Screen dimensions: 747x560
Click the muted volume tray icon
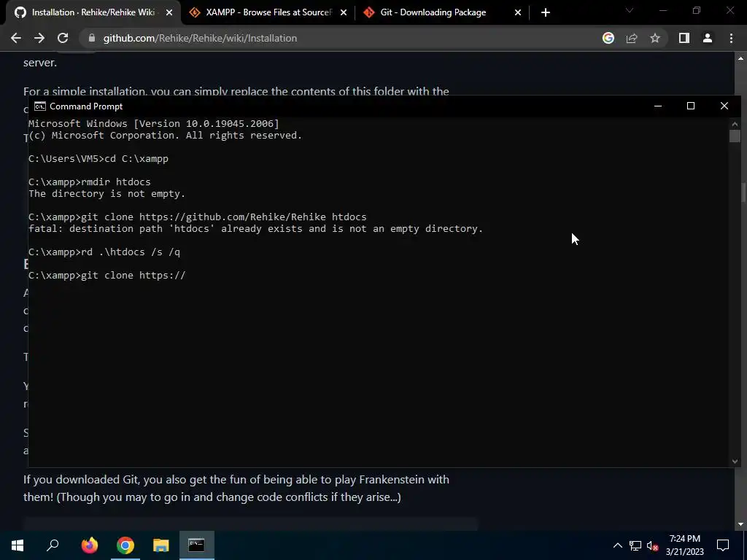pos(652,545)
